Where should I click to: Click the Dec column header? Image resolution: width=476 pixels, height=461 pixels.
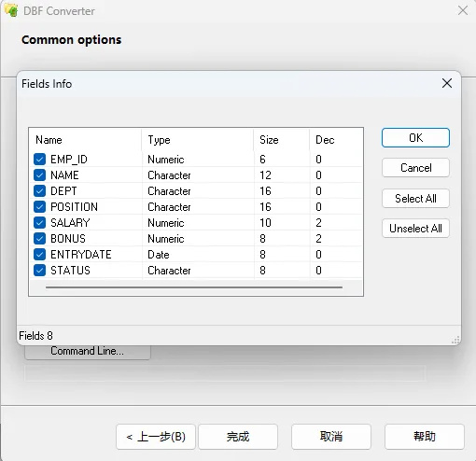336,140
